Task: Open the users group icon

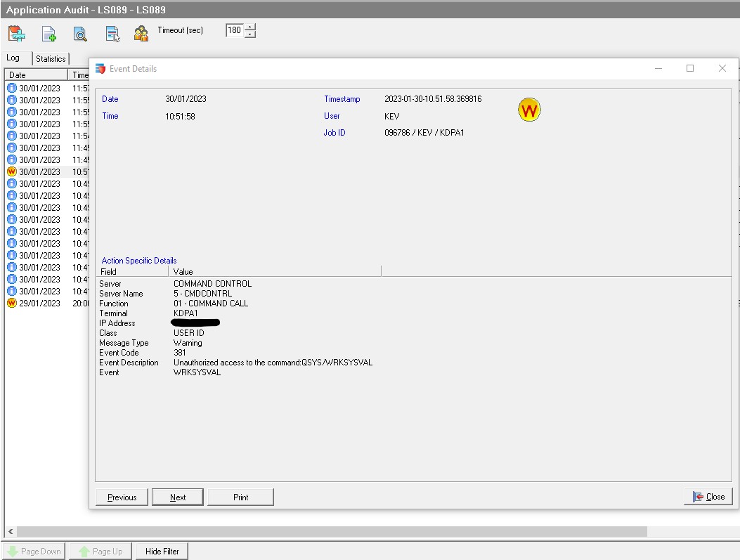Action: point(141,33)
